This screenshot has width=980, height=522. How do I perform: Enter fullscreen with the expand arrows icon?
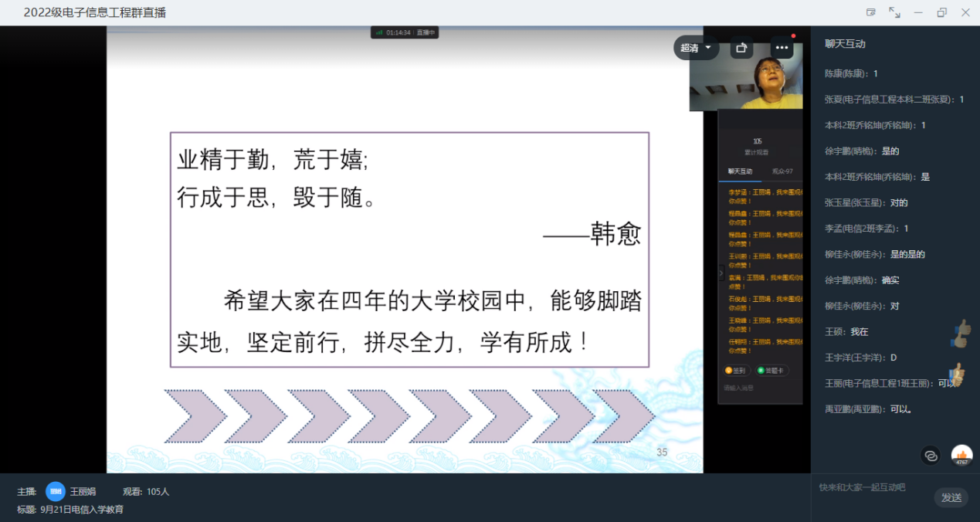click(894, 12)
